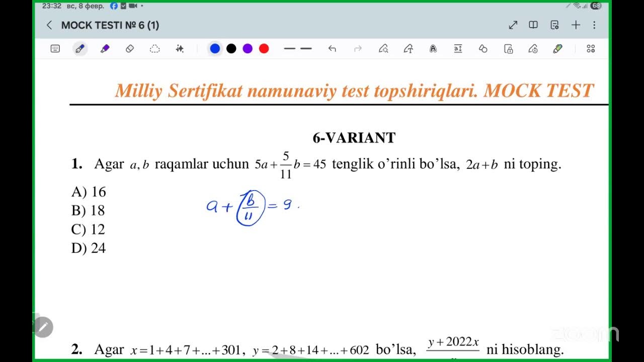
Task: Open the three-dot more options menu
Action: coord(594,25)
